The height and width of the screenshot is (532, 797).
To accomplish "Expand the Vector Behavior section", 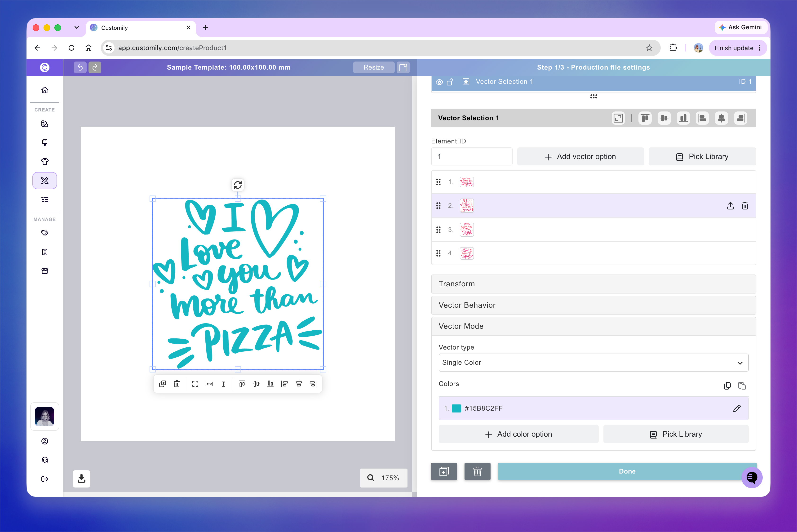I will (x=593, y=305).
